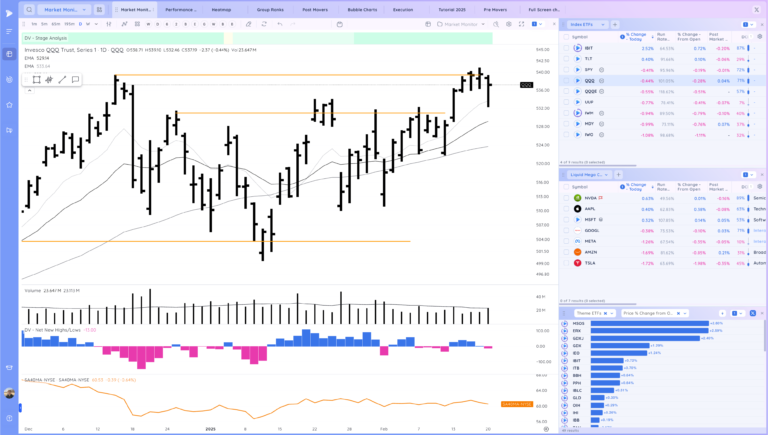Viewport: 768px width, 435px height.
Task: Click the TSLA symbol row
Action: point(592,263)
